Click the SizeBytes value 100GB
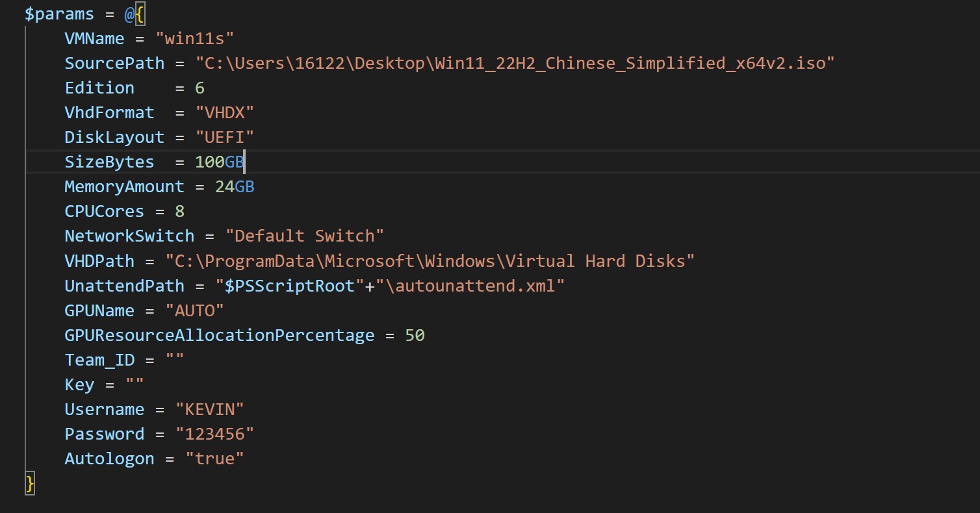This screenshot has height=513, width=980. (x=218, y=162)
